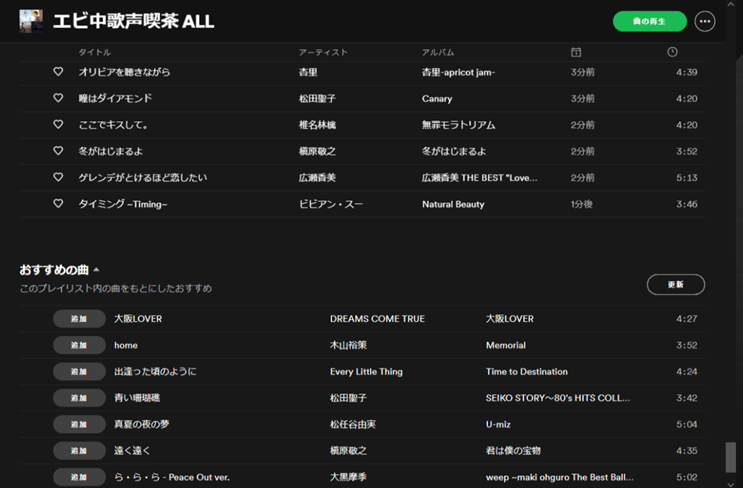Image resolution: width=743 pixels, height=488 pixels.
Task: Open artist DREAMS COME TRUE
Action: click(x=377, y=319)
